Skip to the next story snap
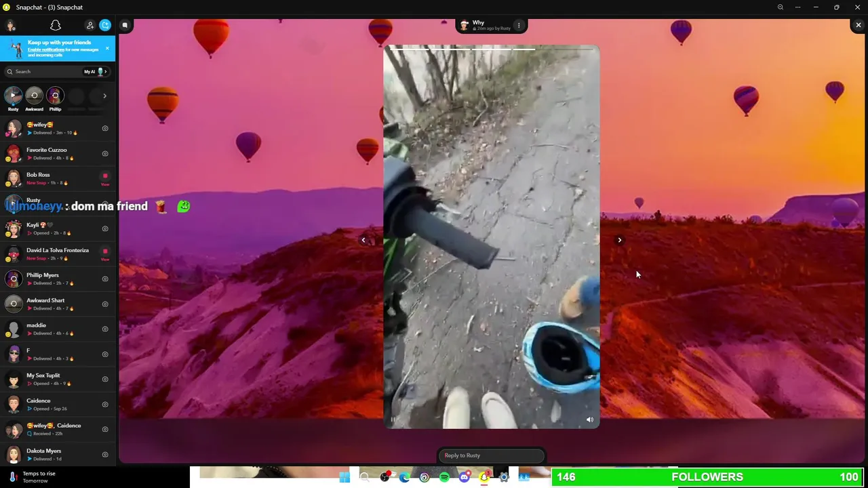868x488 pixels. pyautogui.click(x=619, y=240)
